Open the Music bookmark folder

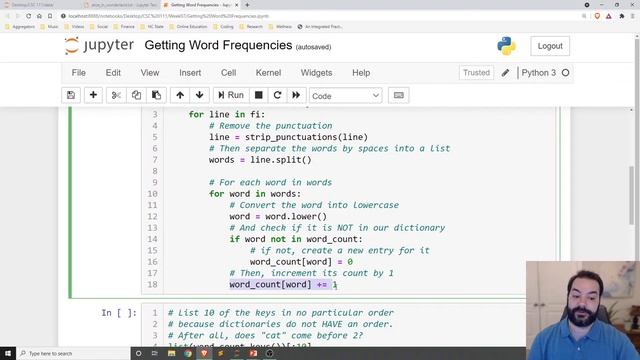50,27
